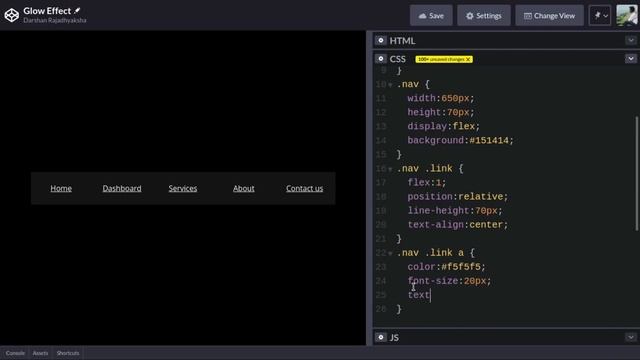Collapse the .nav .link rule fold arrow
Viewport: 640px width, 360px height.
click(390, 169)
